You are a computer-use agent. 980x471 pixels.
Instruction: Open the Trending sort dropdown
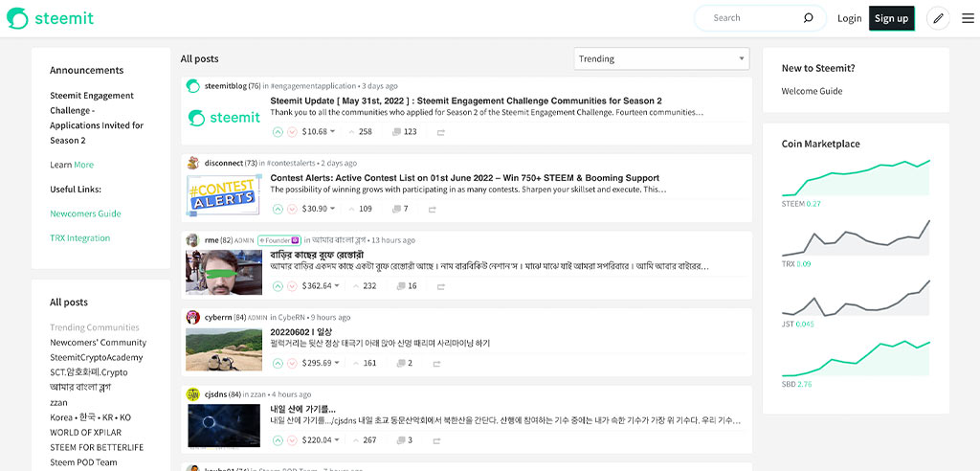[x=661, y=58]
